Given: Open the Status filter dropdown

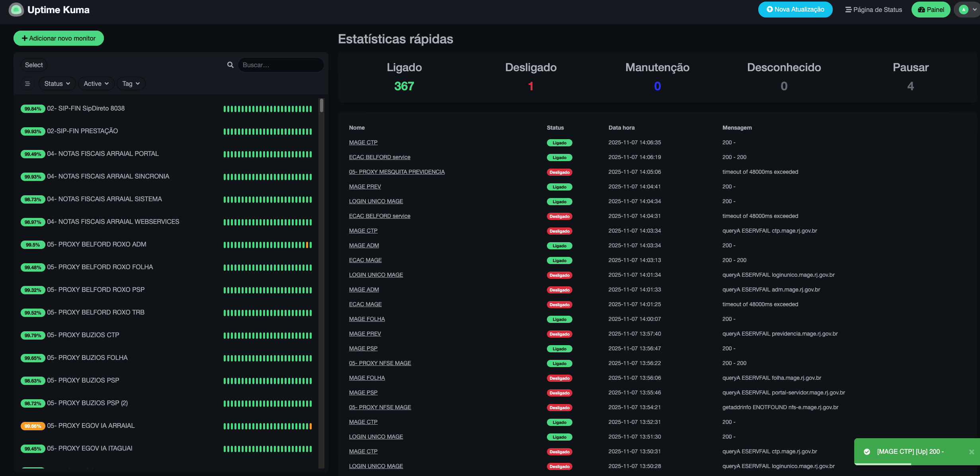Looking at the screenshot, I should pos(57,84).
